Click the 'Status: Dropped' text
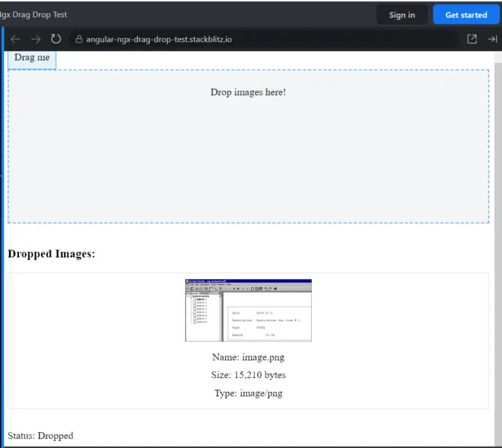502x448 pixels. [41, 436]
